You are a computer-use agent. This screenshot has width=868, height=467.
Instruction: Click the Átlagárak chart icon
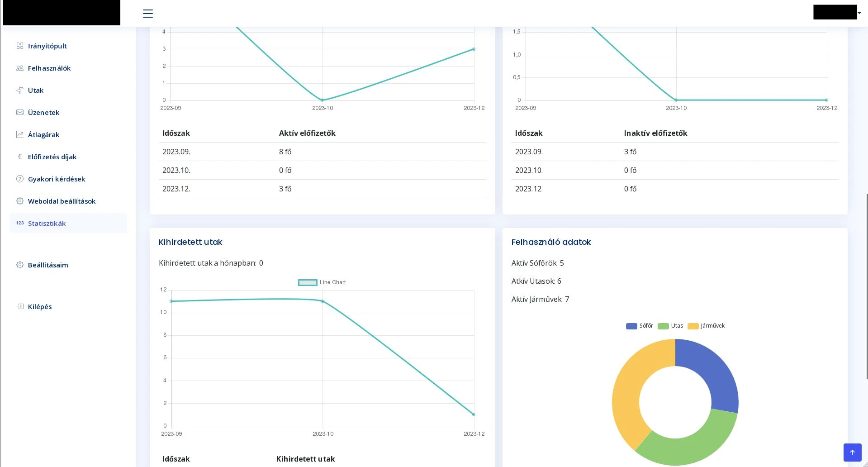(20, 134)
